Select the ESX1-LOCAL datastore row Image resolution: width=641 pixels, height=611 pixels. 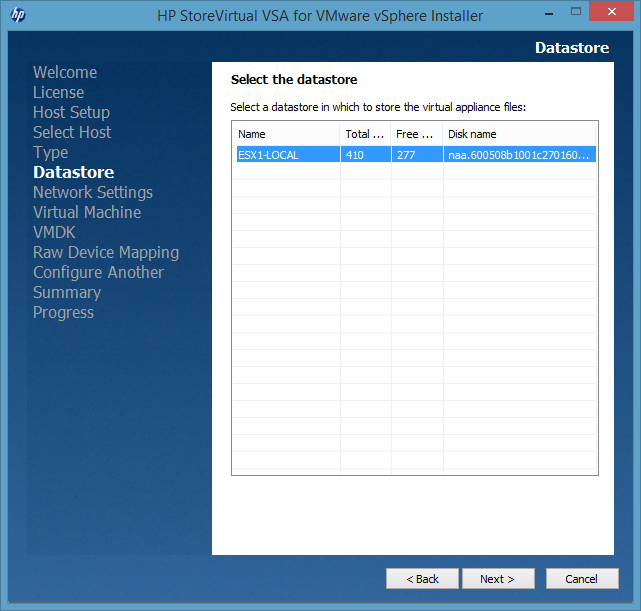pos(416,154)
